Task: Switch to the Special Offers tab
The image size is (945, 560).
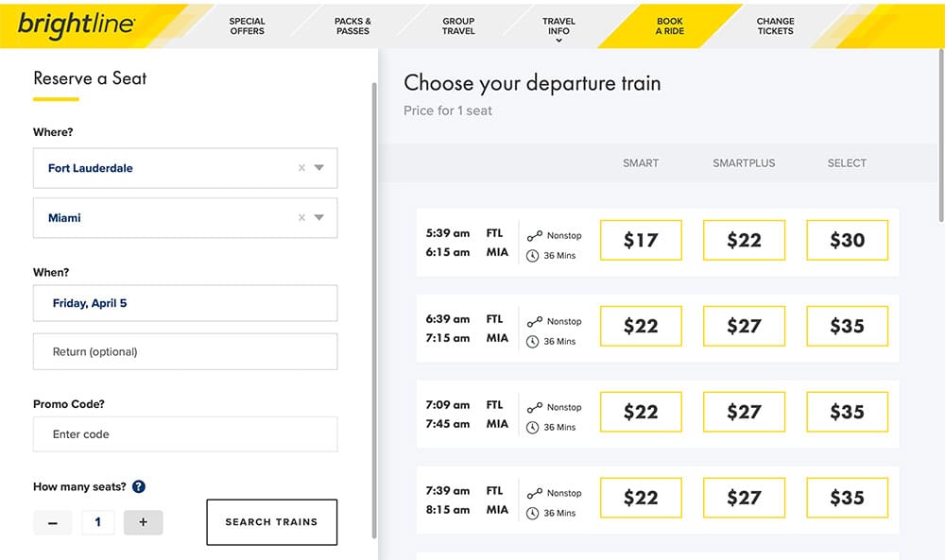Action: [247, 25]
